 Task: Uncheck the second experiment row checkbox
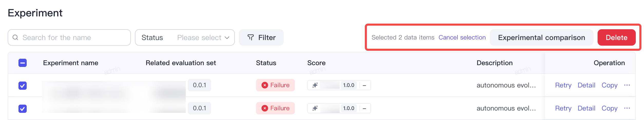pos(23,109)
